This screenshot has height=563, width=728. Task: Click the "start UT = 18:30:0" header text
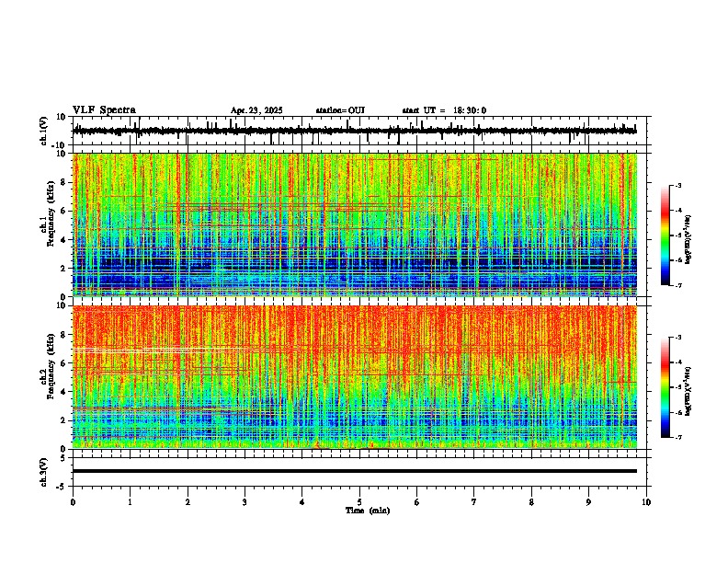pos(444,110)
